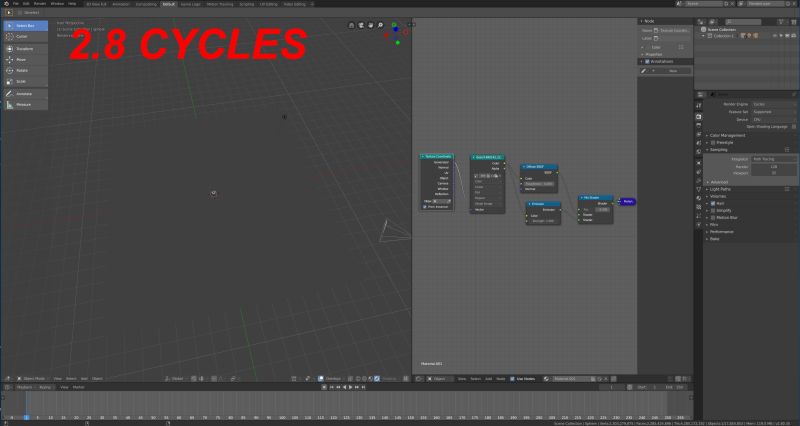Toggle visibility eye for Collection 1
The width and height of the screenshot is (800, 426).
(x=774, y=36)
